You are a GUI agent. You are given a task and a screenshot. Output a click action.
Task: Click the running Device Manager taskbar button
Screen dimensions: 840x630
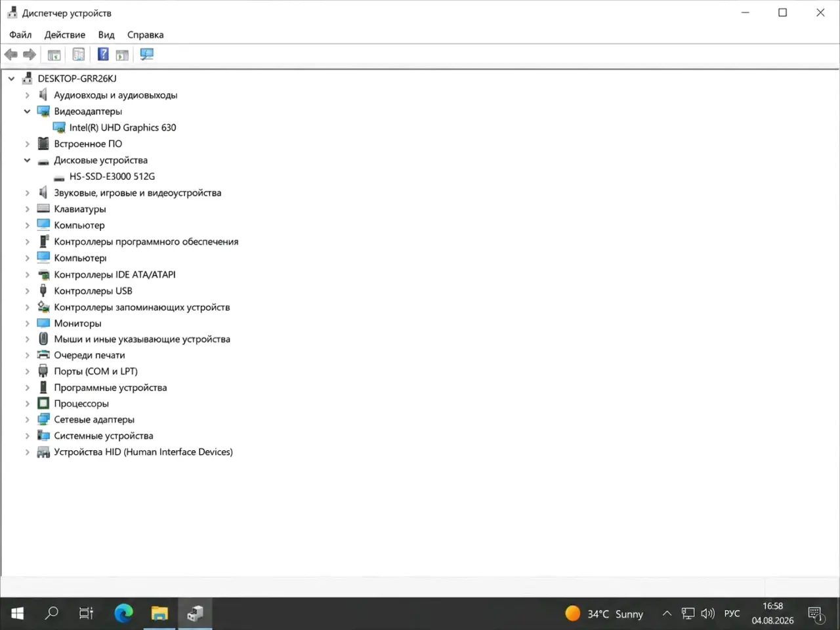[x=195, y=614]
